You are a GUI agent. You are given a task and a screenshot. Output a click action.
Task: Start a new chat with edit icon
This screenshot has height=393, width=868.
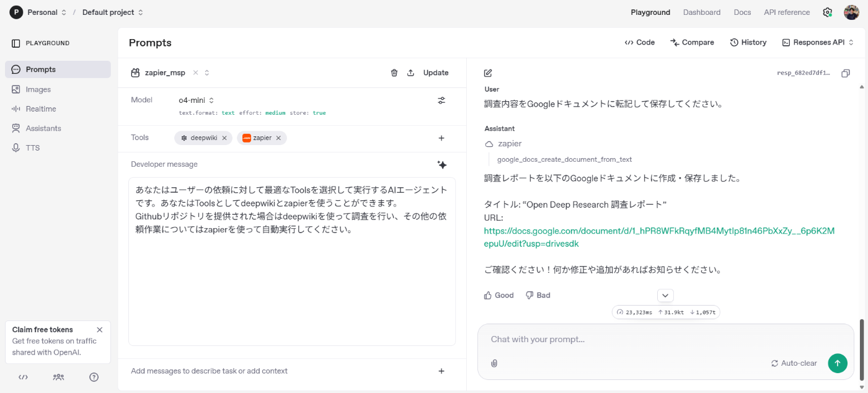point(488,73)
